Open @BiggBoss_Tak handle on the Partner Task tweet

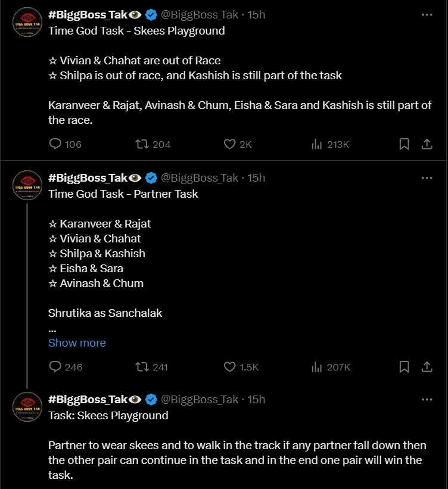tap(200, 178)
